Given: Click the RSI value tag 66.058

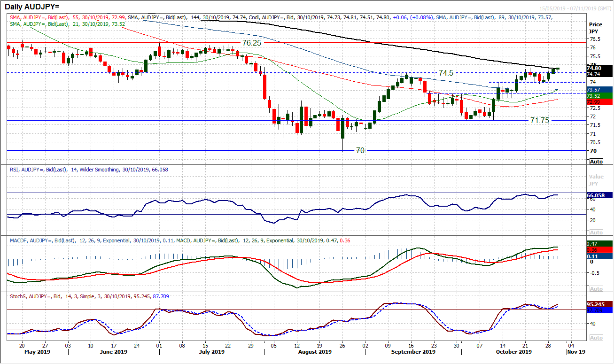Looking at the screenshot, I should [x=599, y=195].
